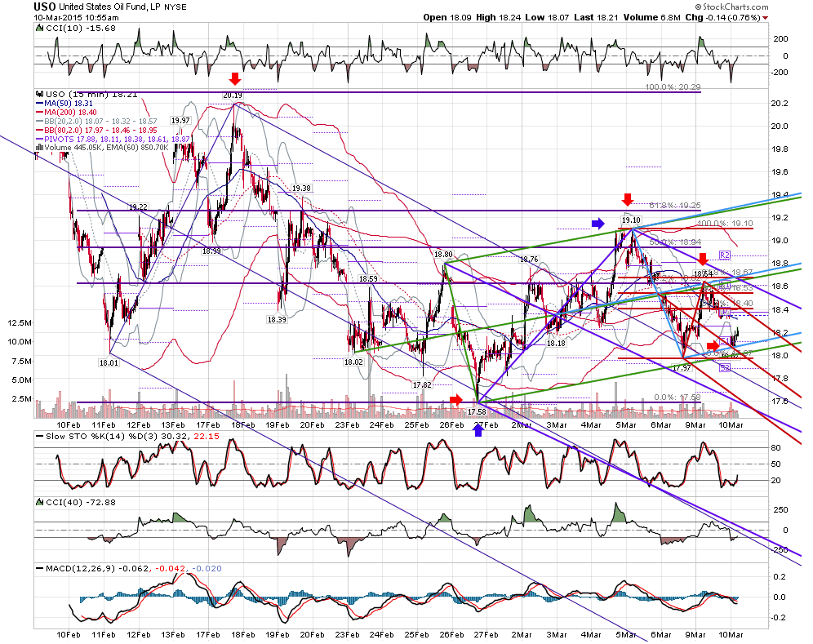Viewport: 813px width, 644px height.
Task: Click the candlestick icon before USO (15 min)
Action: point(39,94)
